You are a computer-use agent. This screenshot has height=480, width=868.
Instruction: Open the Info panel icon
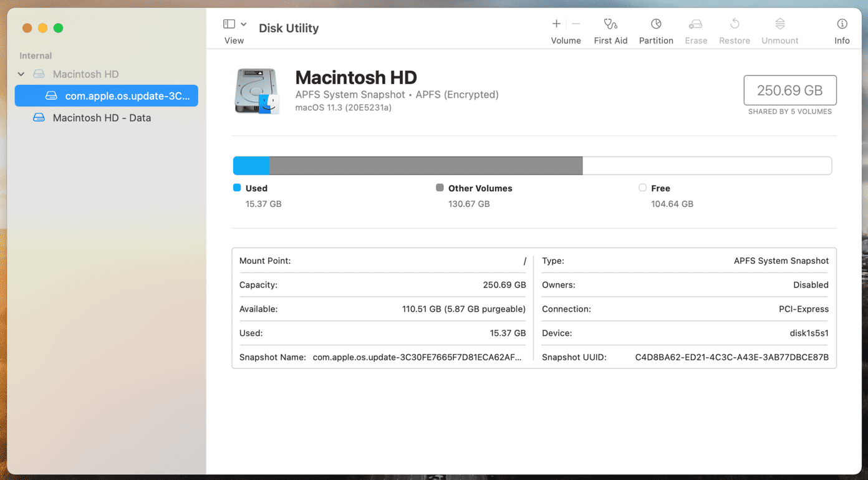point(842,24)
